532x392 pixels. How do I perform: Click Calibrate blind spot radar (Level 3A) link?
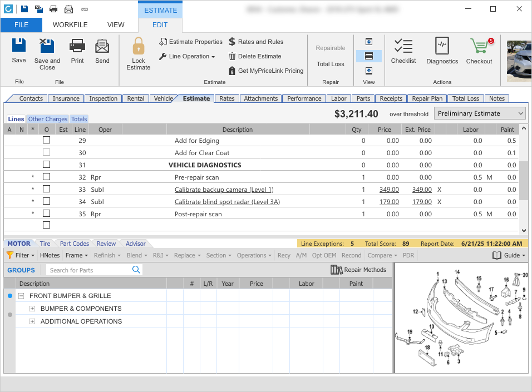tap(227, 202)
